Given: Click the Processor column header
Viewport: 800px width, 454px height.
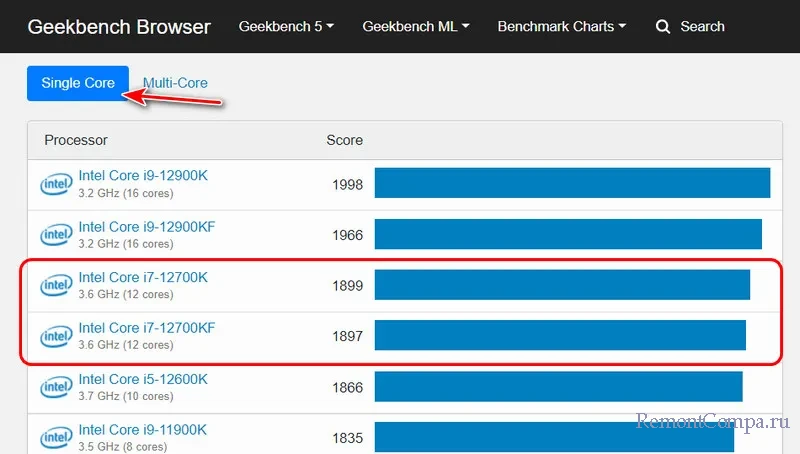Looking at the screenshot, I should (x=76, y=140).
